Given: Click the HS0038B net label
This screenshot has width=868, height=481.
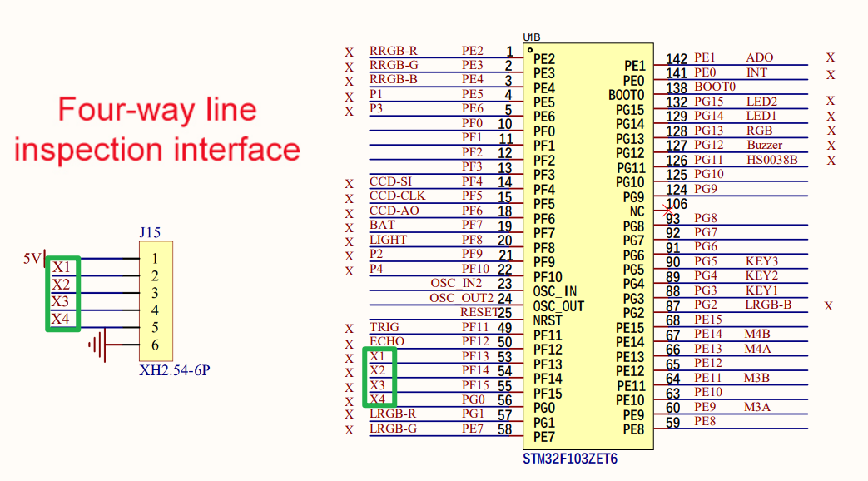Looking at the screenshot, I should click(772, 160).
